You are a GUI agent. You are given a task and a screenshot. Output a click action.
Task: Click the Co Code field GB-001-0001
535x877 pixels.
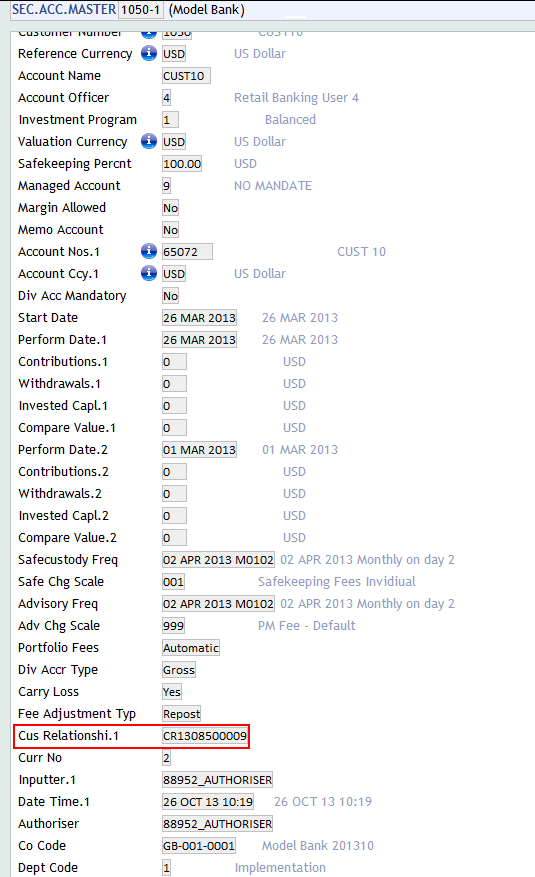[x=198, y=846]
